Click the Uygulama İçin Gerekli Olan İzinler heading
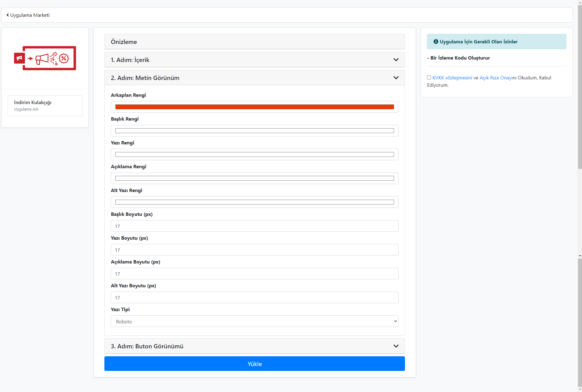 point(479,42)
